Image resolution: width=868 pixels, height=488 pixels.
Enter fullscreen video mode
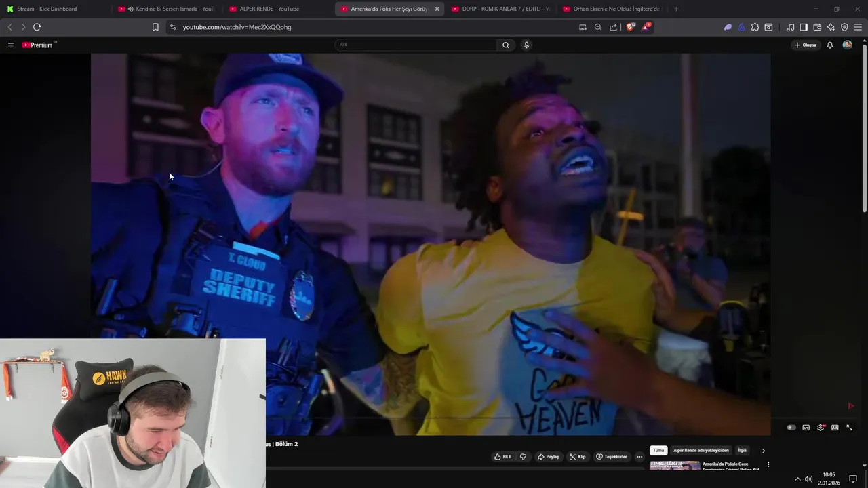click(x=849, y=428)
